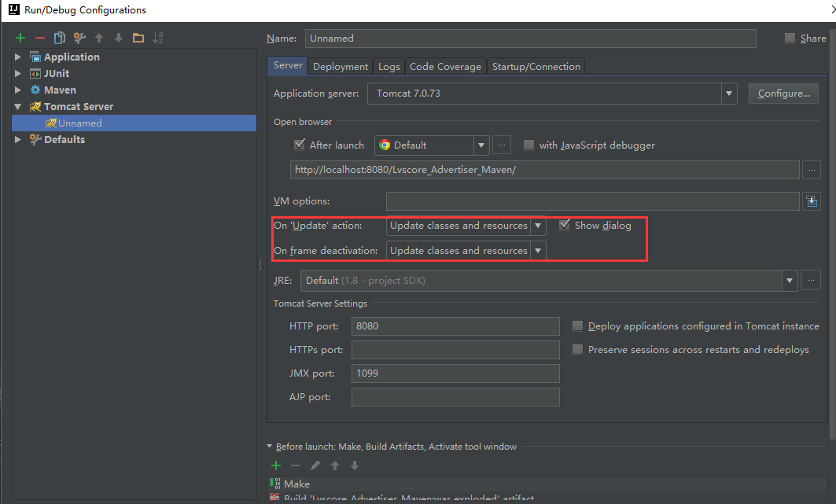This screenshot has width=836, height=504.
Task: Switch to Deployment tab
Action: [341, 67]
